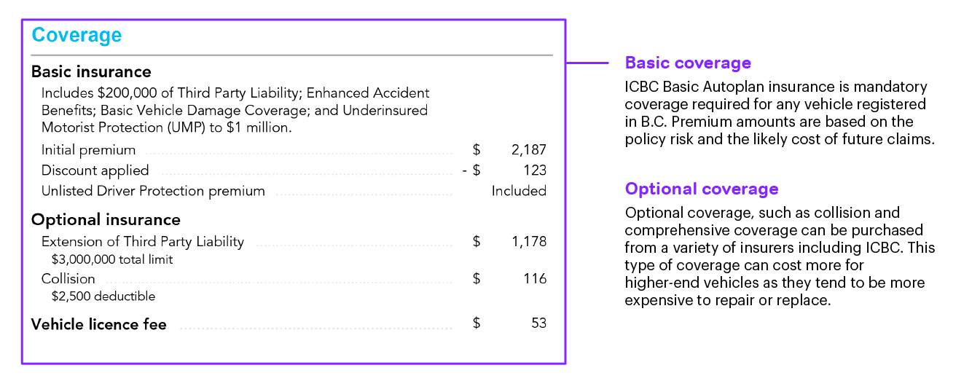This screenshot has width=980, height=389.
Task: Click the purple Optional coverage heading
Action: click(x=702, y=189)
